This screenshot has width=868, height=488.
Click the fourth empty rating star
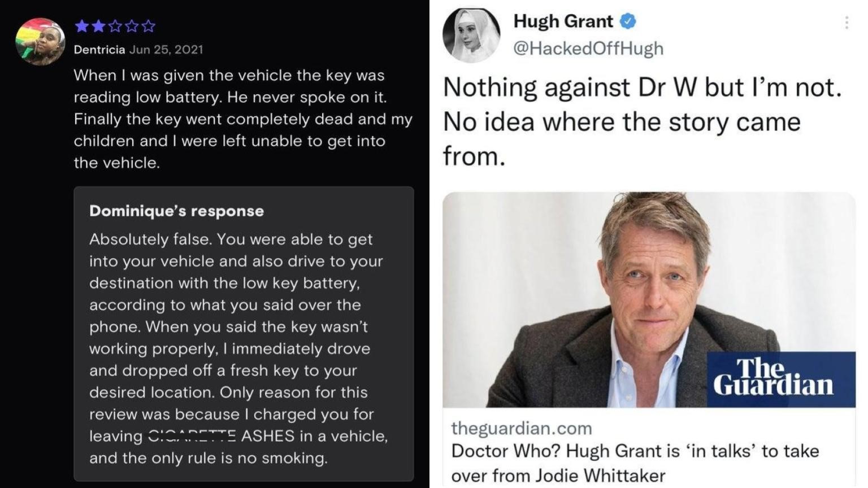132,25
